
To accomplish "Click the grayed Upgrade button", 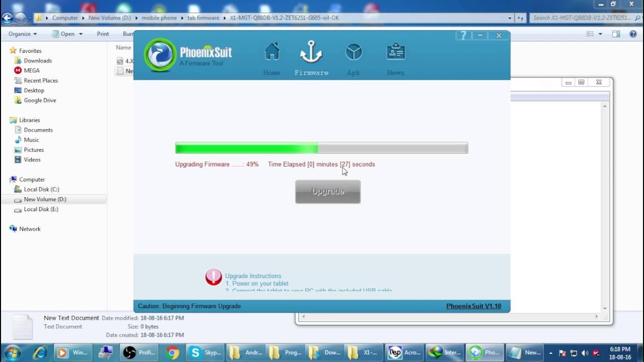I will (328, 192).
